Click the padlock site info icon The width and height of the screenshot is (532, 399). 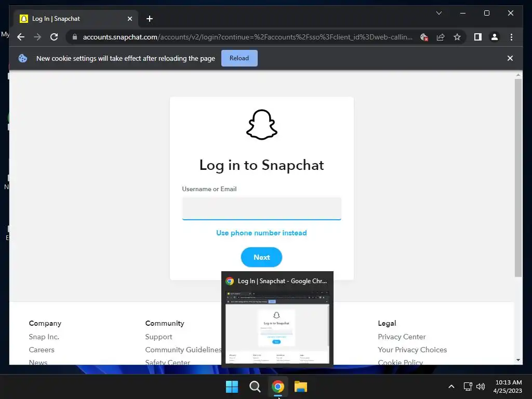tap(75, 37)
